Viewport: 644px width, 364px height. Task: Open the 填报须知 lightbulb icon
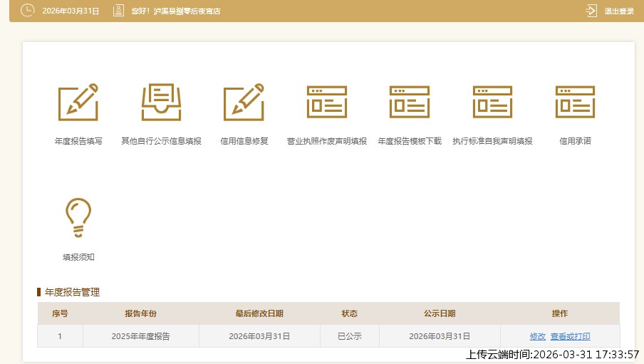(x=78, y=217)
